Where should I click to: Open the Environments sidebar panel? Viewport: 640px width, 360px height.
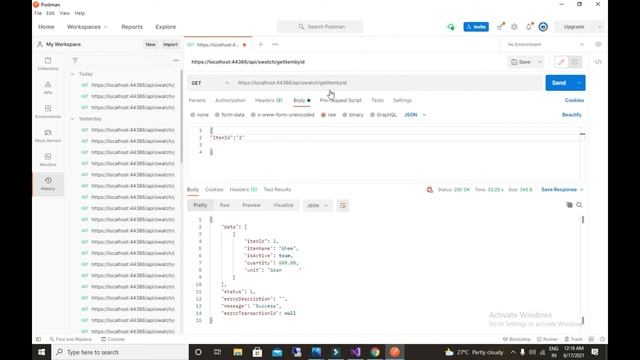[x=48, y=111]
